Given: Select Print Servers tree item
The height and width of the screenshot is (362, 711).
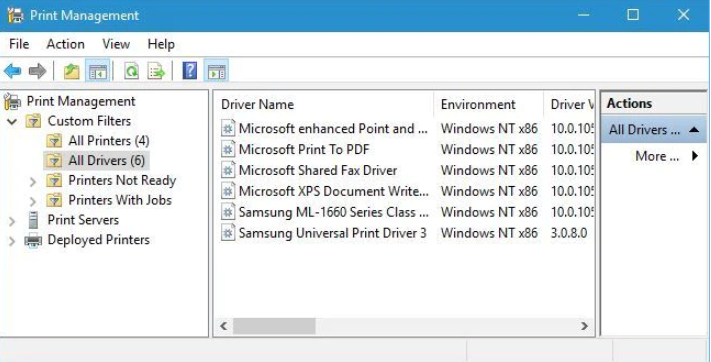Looking at the screenshot, I should [83, 220].
